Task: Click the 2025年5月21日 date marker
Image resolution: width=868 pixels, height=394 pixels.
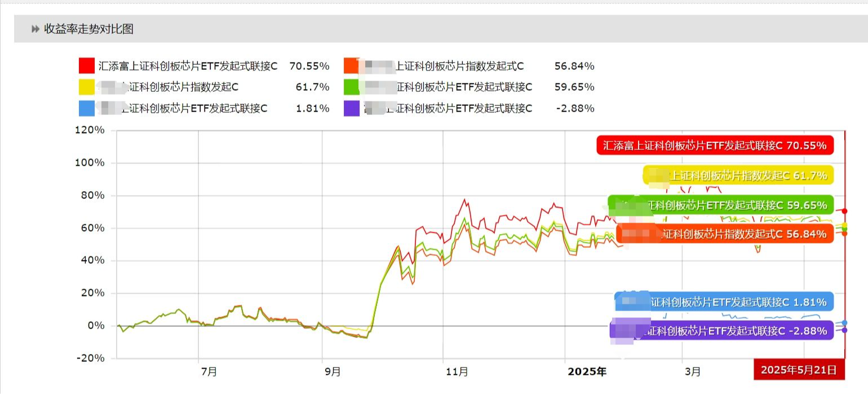Action: [799, 370]
